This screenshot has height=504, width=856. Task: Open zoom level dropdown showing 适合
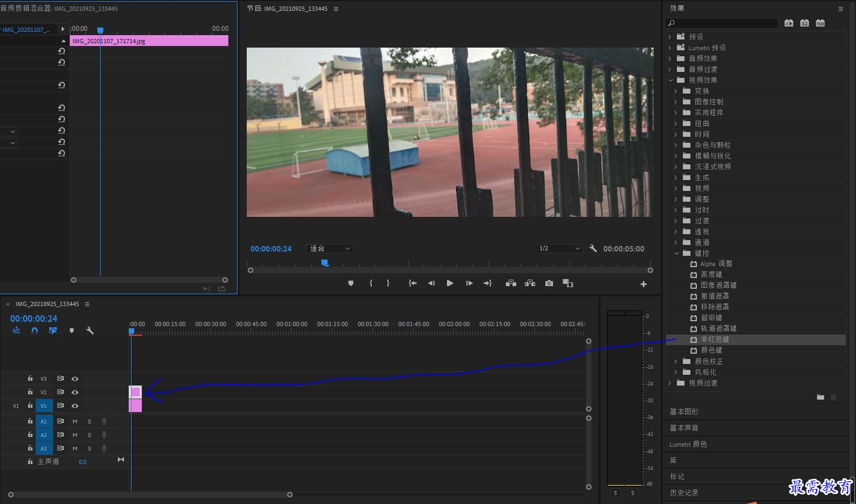click(x=329, y=249)
